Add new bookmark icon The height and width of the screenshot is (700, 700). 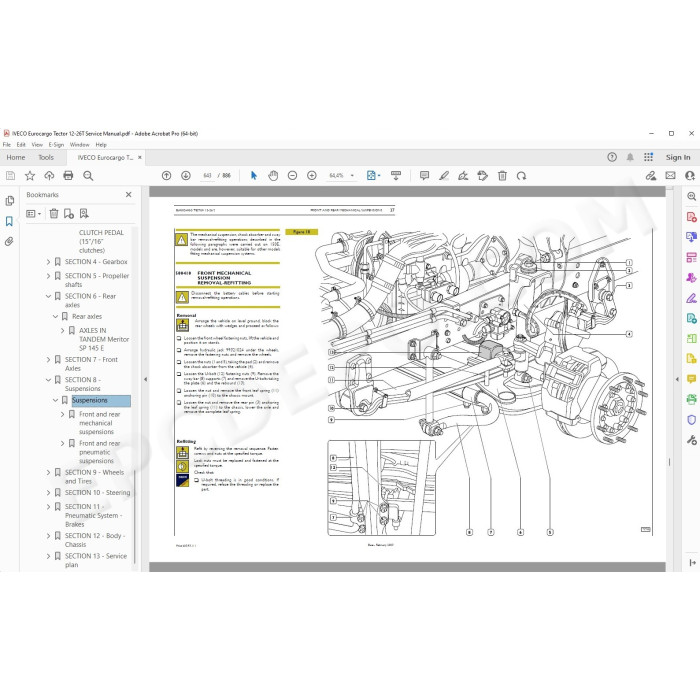click(69, 213)
